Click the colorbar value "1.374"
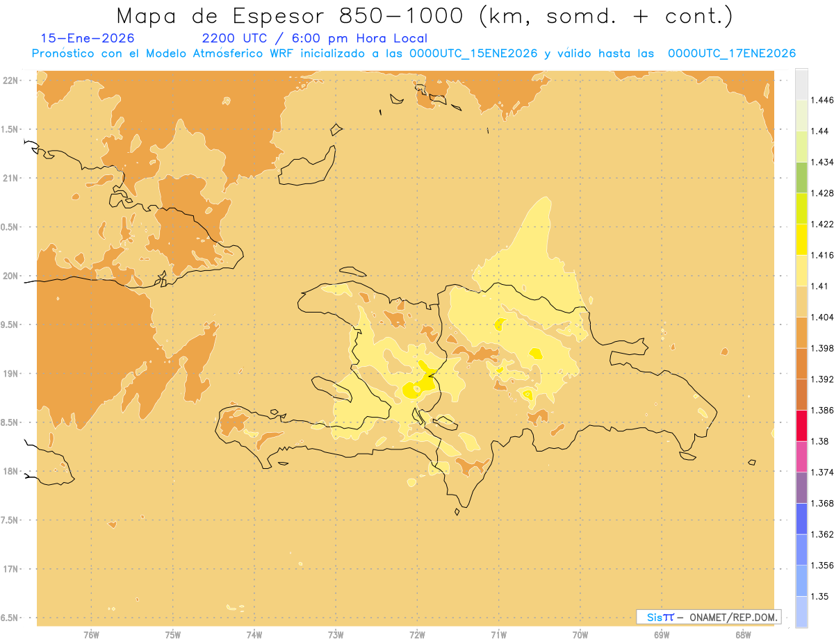This screenshot has height=644, width=834. 822,472
